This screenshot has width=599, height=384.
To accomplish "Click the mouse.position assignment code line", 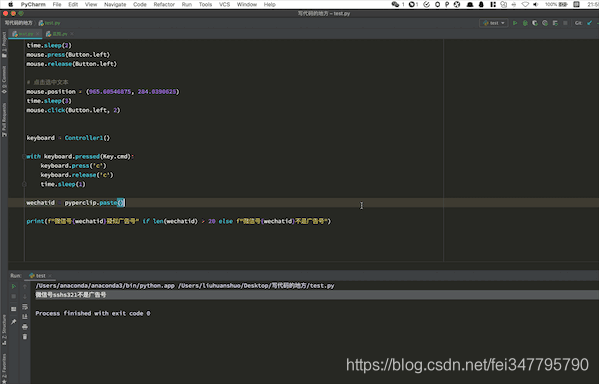I will [103, 92].
